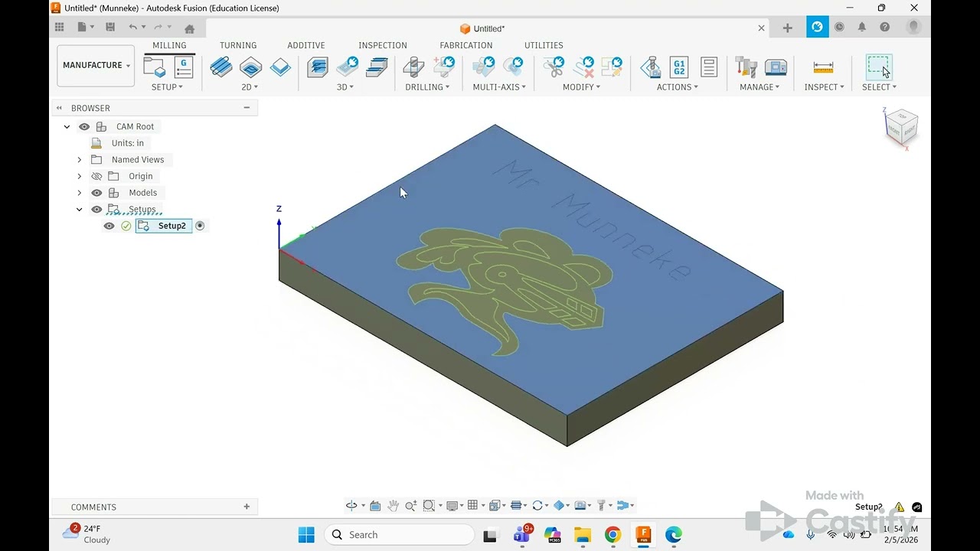Click the Windows Search box in taskbar
The image size is (980, 551).
399,534
